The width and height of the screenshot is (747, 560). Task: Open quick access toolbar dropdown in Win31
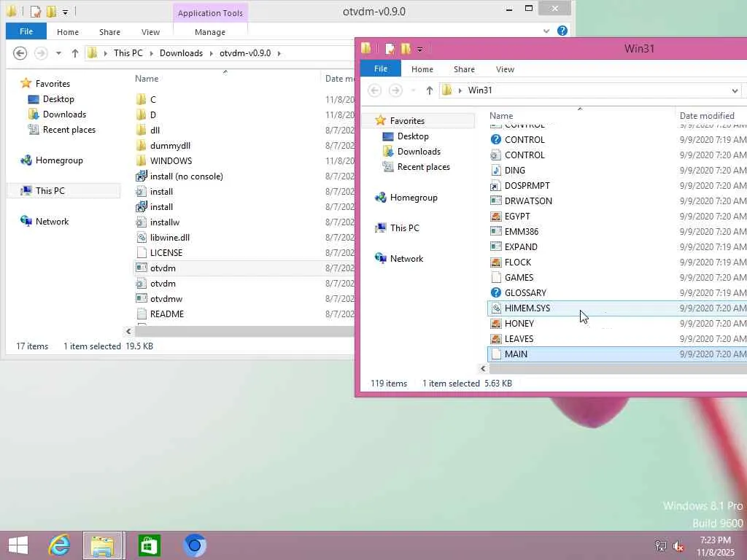tap(419, 49)
